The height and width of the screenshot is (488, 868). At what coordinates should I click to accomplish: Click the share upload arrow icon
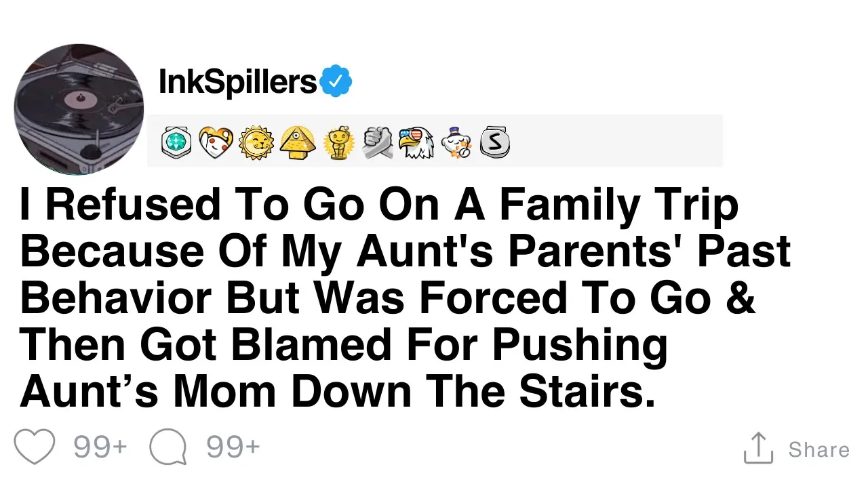758,448
